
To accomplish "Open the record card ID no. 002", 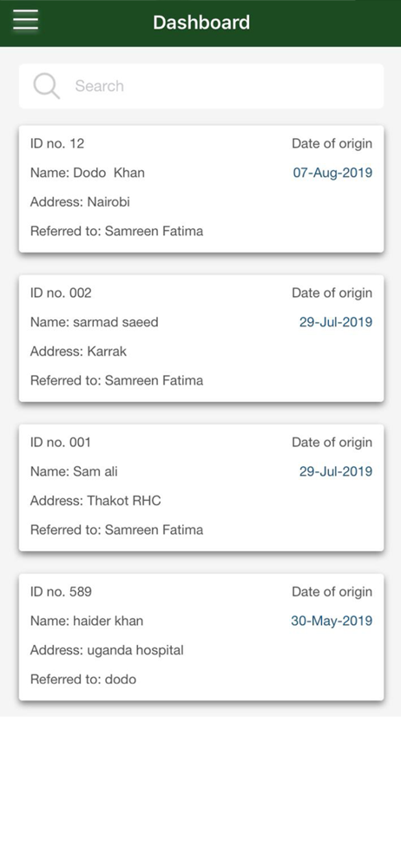I will [201, 339].
